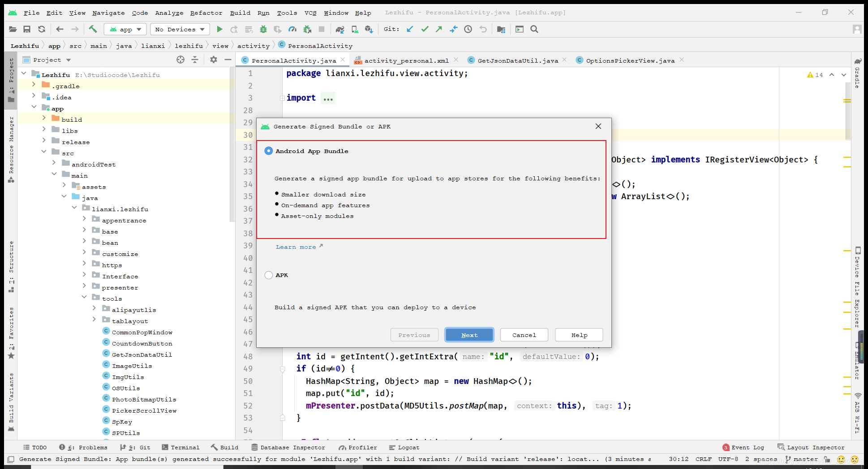Click the Make Project hammer icon
Image resolution: width=868 pixels, height=469 pixels.
click(x=93, y=30)
